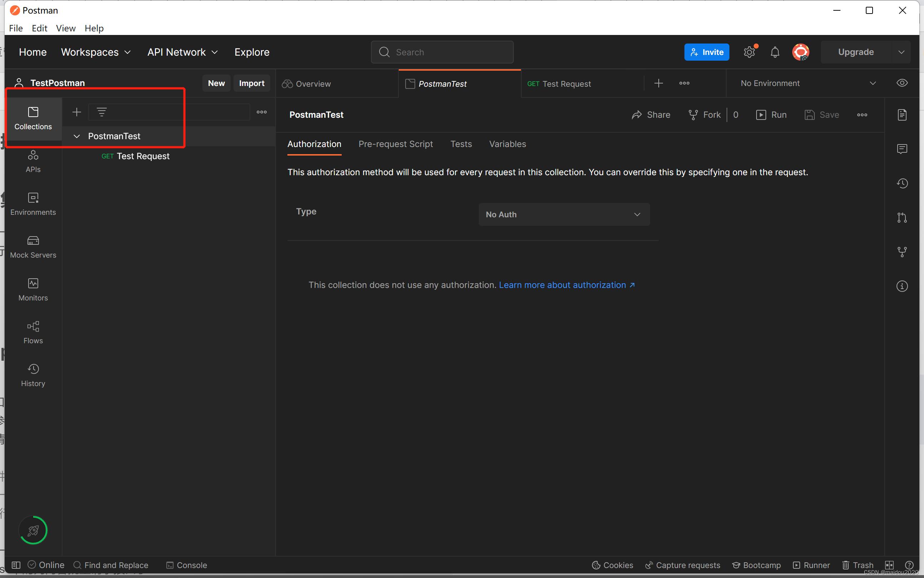Screen dimensions: 924x578
Task: Open the collection info icon in the right sidebar
Action: click(902, 286)
